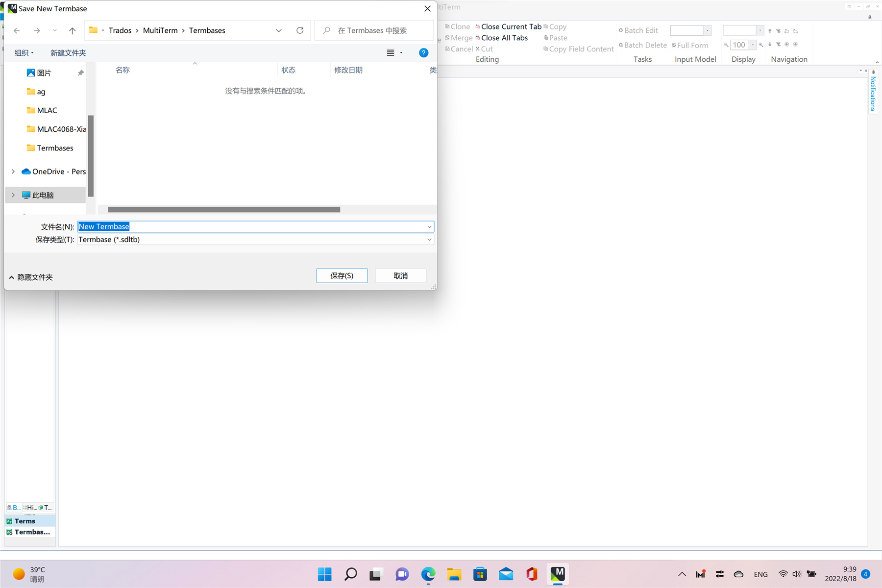Click the Forward arrow in Save dialog
Viewport: 882px width, 588px height.
[x=37, y=30]
